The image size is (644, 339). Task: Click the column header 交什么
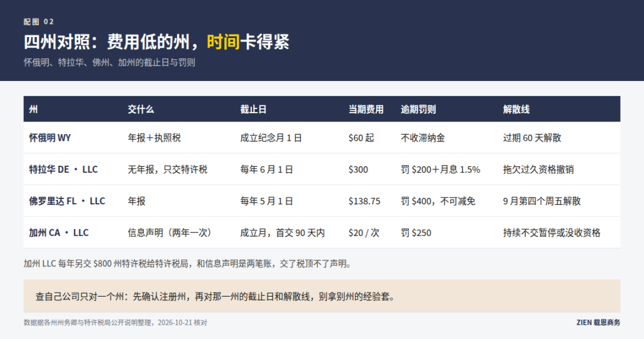point(141,109)
